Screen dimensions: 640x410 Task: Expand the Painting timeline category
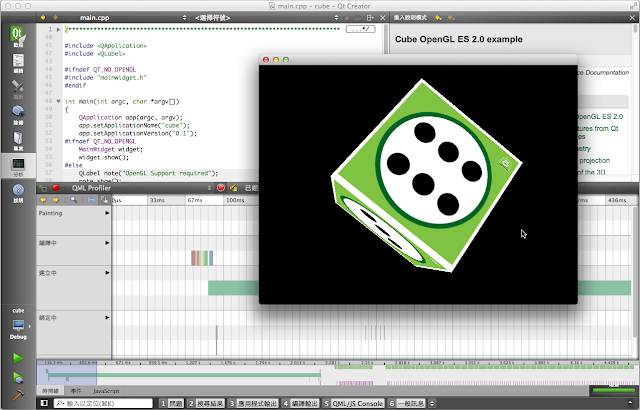click(x=107, y=213)
